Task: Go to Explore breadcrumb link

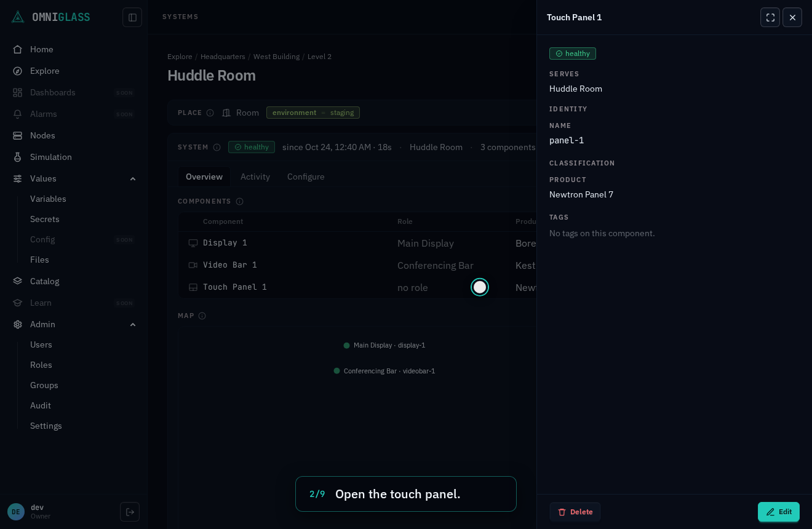Action: pos(180,57)
